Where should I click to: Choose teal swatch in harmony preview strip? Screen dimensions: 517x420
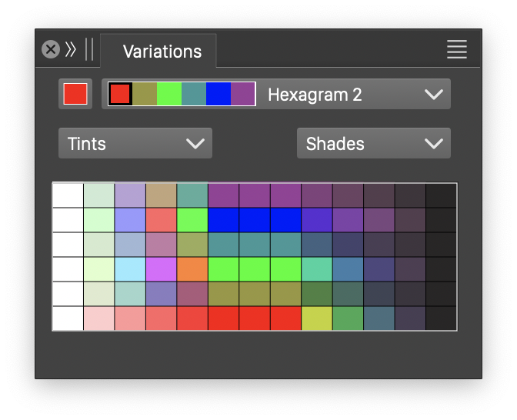click(x=194, y=94)
